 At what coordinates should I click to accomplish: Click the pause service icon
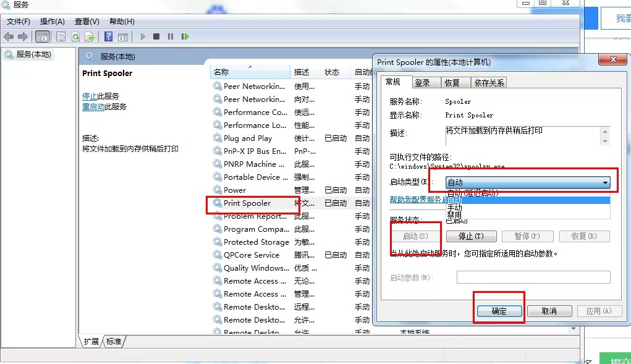pos(171,36)
